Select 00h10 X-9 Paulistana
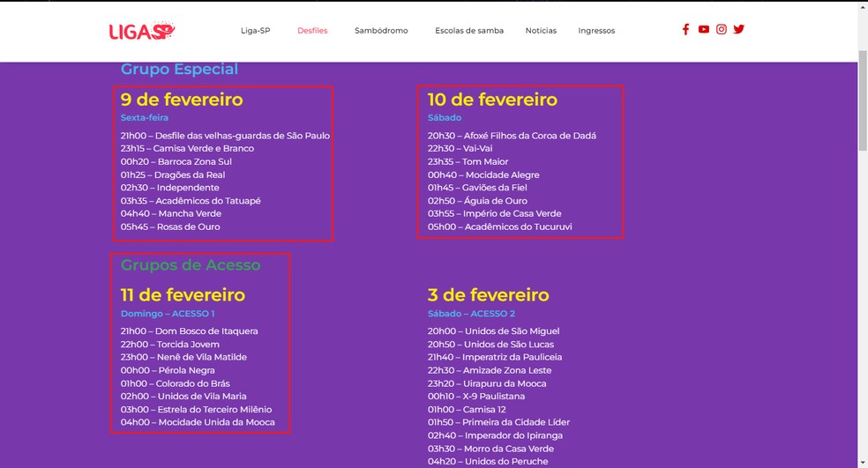The image size is (868, 468). pyautogui.click(x=476, y=396)
